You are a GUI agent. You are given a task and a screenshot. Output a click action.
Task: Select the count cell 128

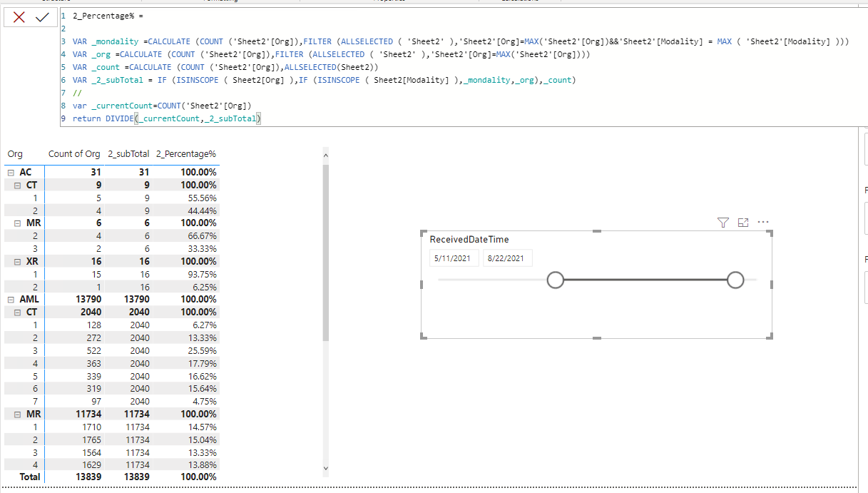click(x=93, y=325)
